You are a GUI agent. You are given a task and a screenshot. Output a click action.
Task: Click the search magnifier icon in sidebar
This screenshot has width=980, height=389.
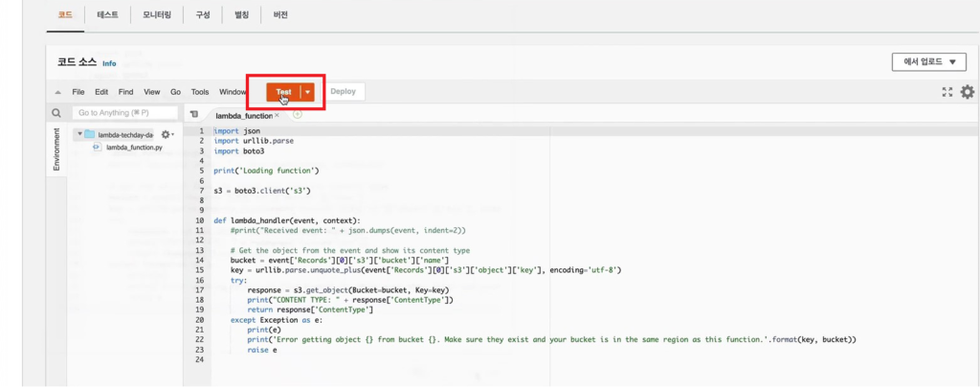click(56, 113)
